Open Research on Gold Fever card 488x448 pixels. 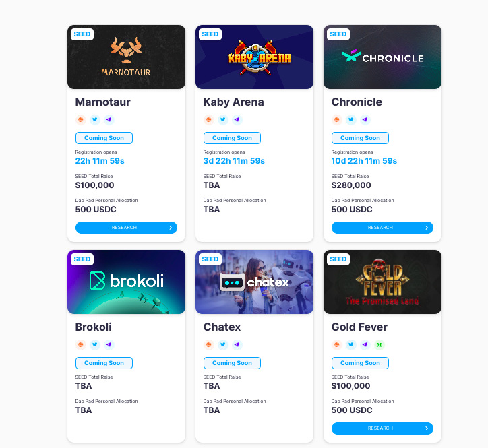point(382,428)
